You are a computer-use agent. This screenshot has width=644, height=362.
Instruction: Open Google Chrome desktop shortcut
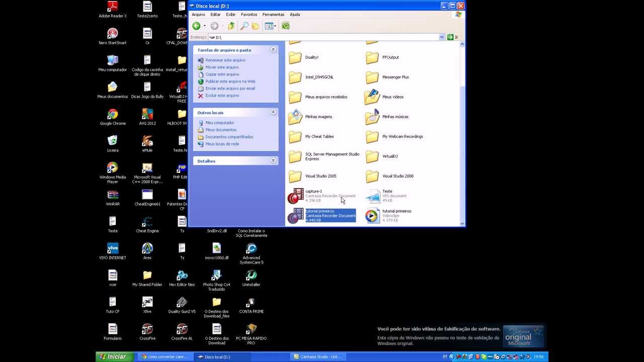click(113, 116)
